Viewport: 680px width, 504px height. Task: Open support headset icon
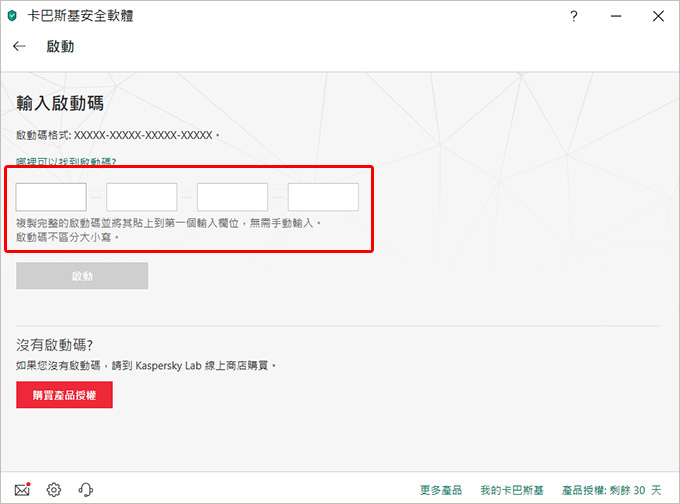(x=85, y=490)
